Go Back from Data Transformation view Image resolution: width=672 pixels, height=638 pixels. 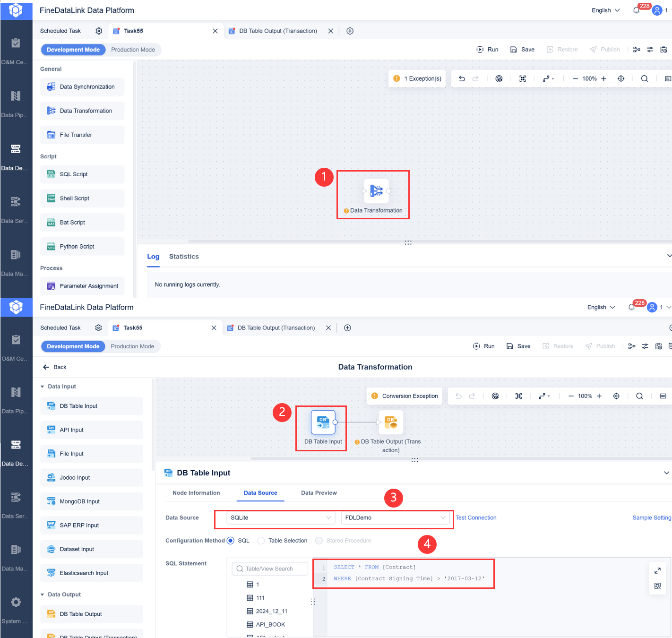coord(54,367)
